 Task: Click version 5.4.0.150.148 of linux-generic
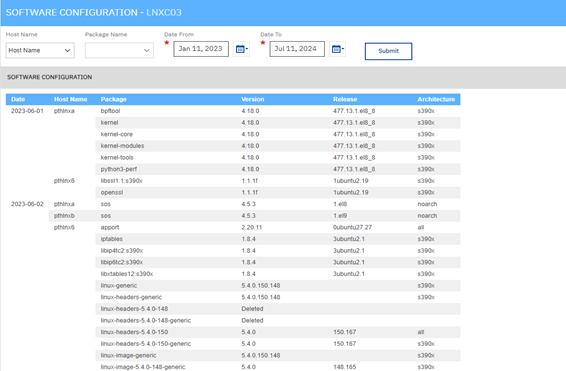(x=261, y=285)
